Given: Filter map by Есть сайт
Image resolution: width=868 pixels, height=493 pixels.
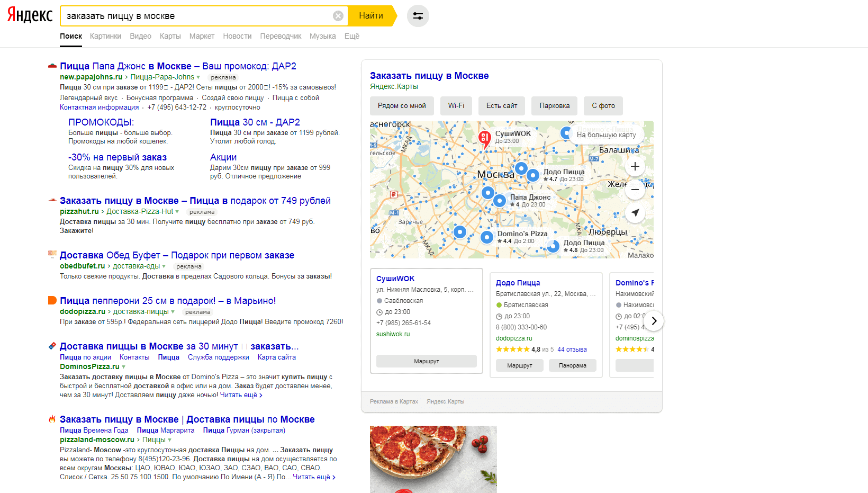Looking at the screenshot, I should click(502, 106).
